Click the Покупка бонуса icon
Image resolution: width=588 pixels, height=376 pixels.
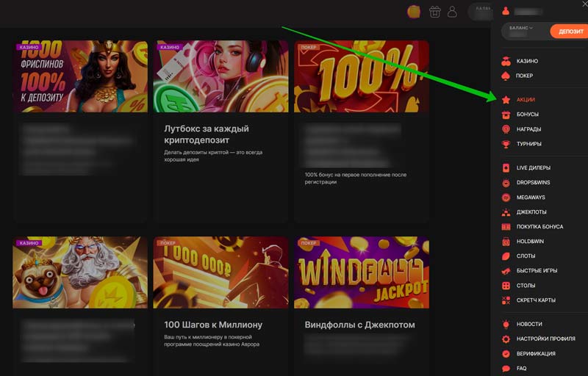[506, 227]
